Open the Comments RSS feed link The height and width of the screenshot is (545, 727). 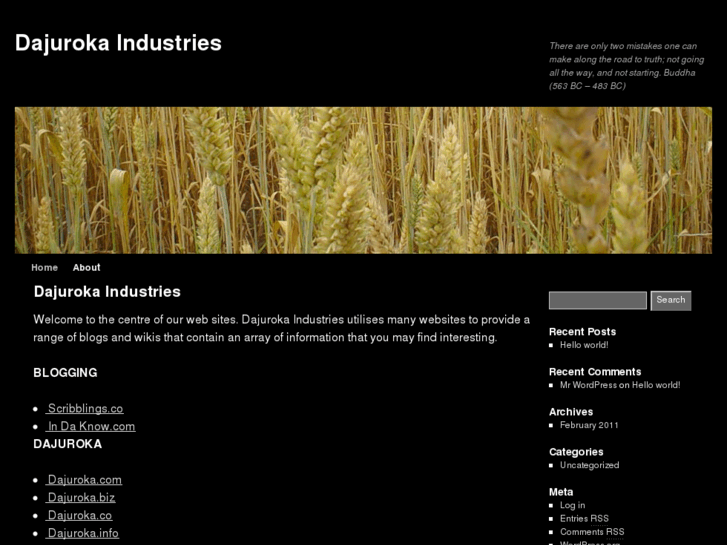tap(592, 532)
